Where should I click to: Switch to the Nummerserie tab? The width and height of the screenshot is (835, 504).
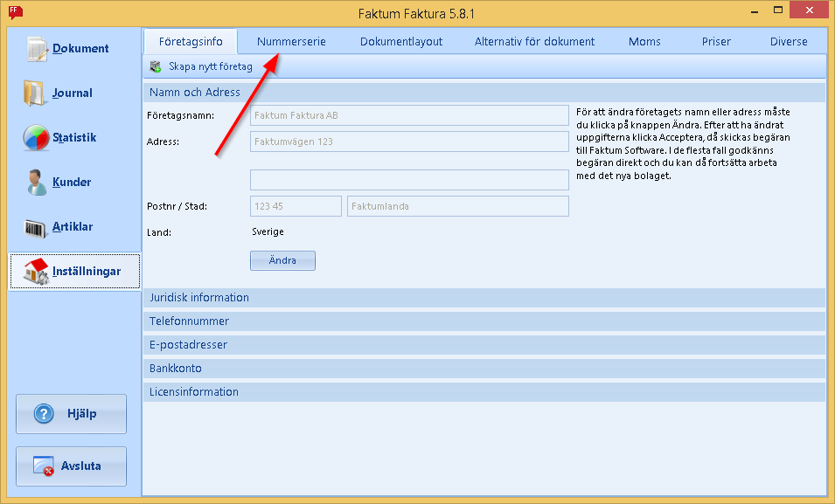tap(291, 42)
